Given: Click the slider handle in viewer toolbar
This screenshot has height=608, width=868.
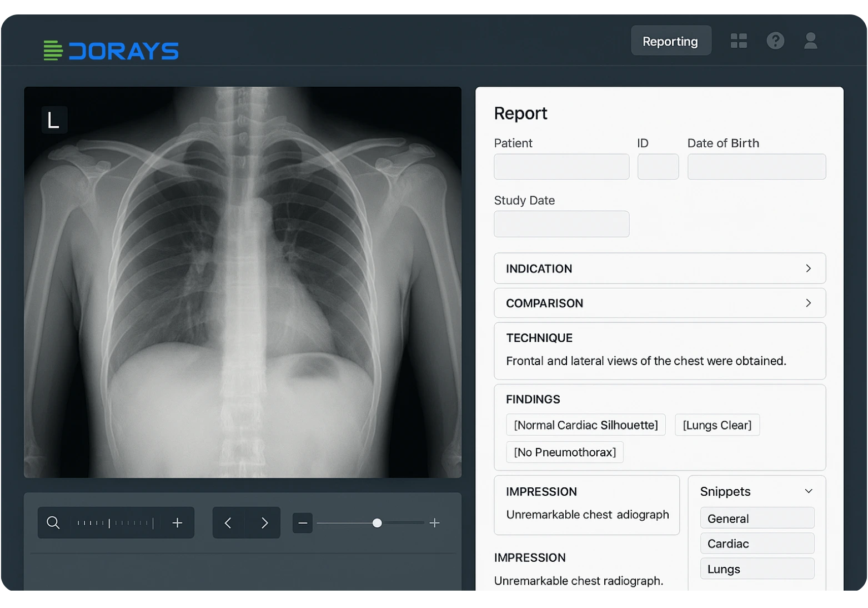Looking at the screenshot, I should click(x=377, y=523).
